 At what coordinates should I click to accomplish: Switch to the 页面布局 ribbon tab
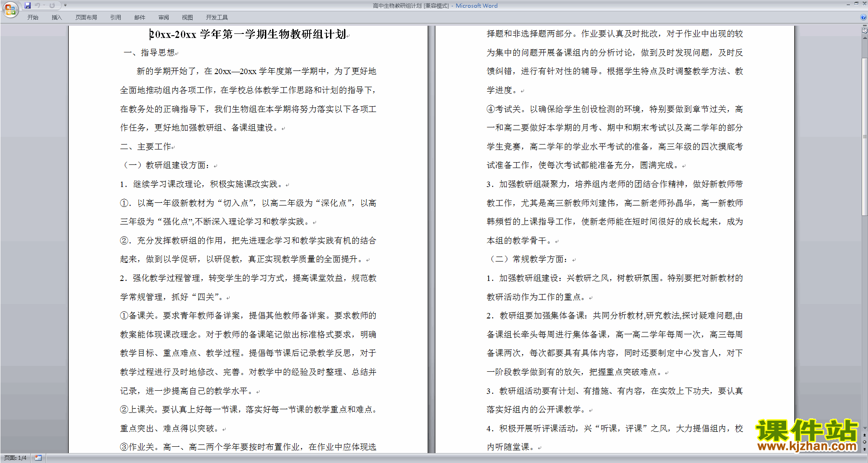86,17
